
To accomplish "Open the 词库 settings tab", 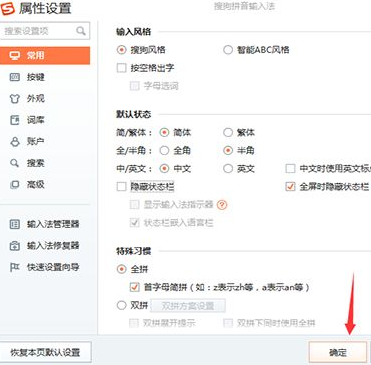I will (x=45, y=120).
